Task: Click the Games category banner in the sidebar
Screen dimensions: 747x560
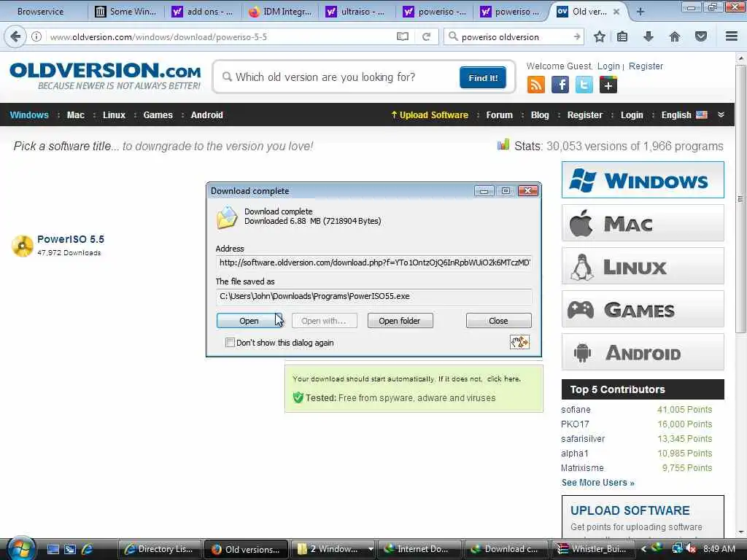Action: [643, 309]
